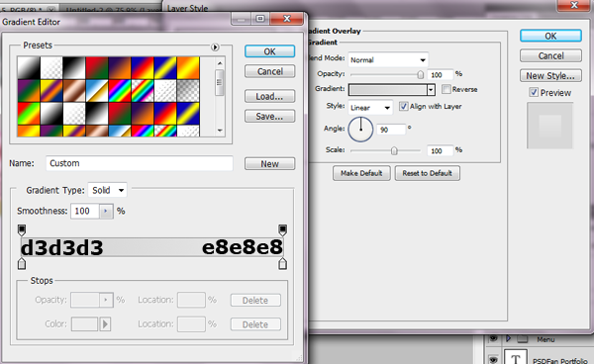The image size is (594, 364).
Task: Open the Smoothness arrow popup
Action: point(106,211)
